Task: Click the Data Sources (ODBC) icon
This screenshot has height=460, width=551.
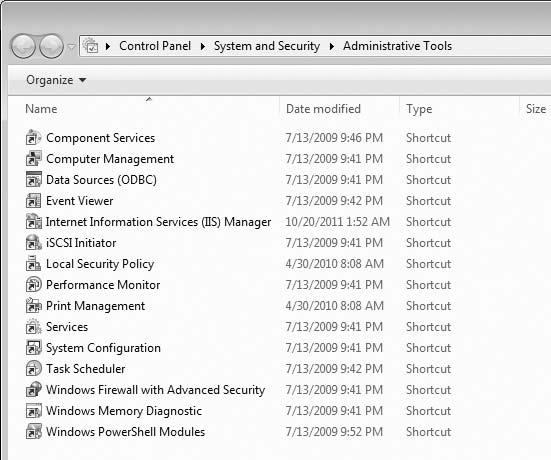Action: [34, 179]
